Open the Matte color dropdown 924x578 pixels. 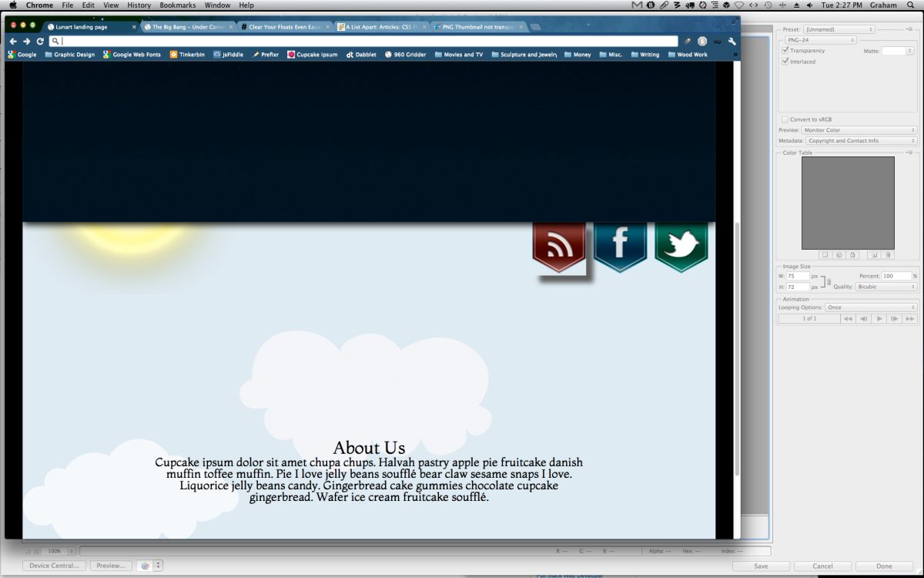click(x=898, y=51)
